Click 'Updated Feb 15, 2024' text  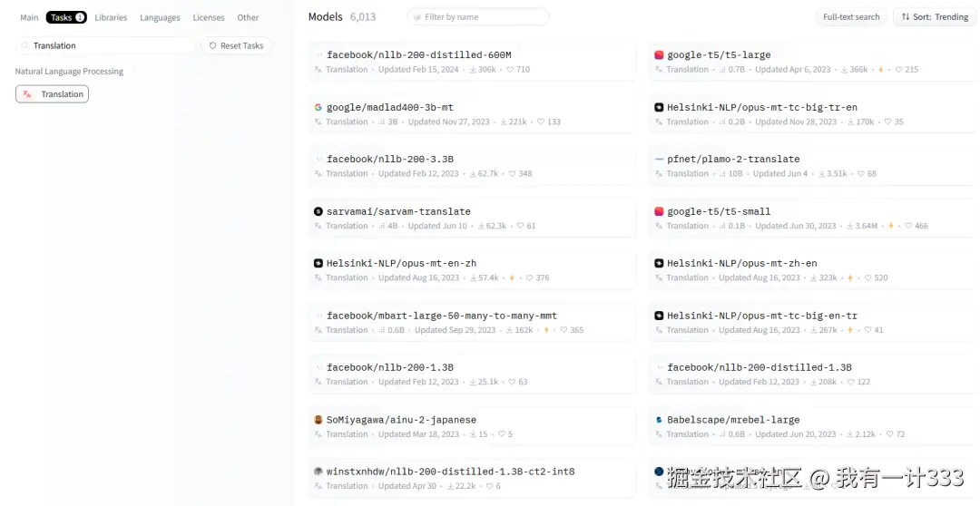(x=418, y=69)
